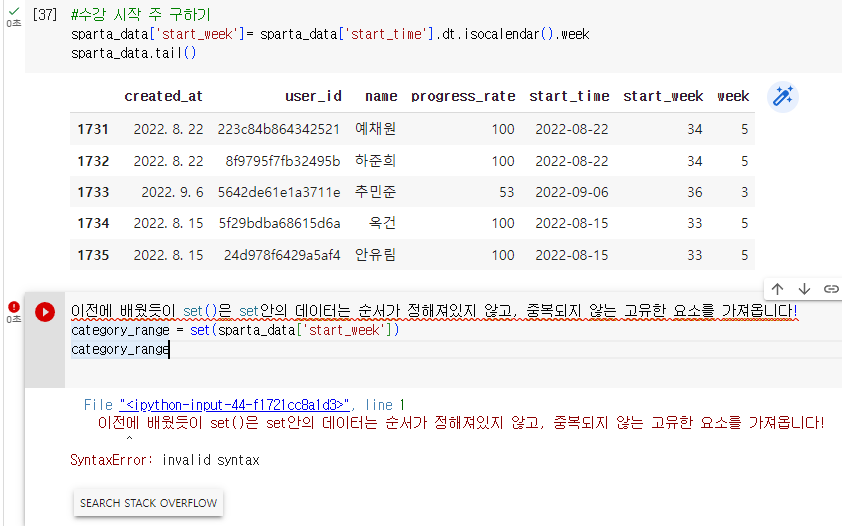842x526 pixels.
Task: Click the name cell 옥건
Action: coord(382,223)
